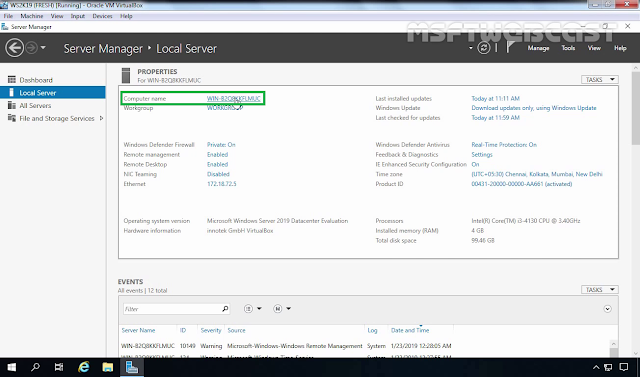Viewport: 640px width, 377px height.
Task: Click the refresh icon in header
Action: (484, 48)
